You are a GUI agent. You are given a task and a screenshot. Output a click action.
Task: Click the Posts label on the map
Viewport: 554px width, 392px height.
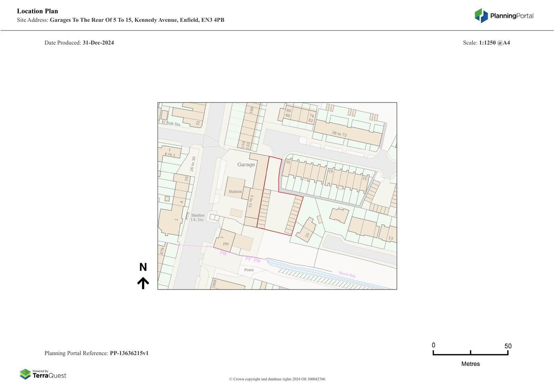249,270
